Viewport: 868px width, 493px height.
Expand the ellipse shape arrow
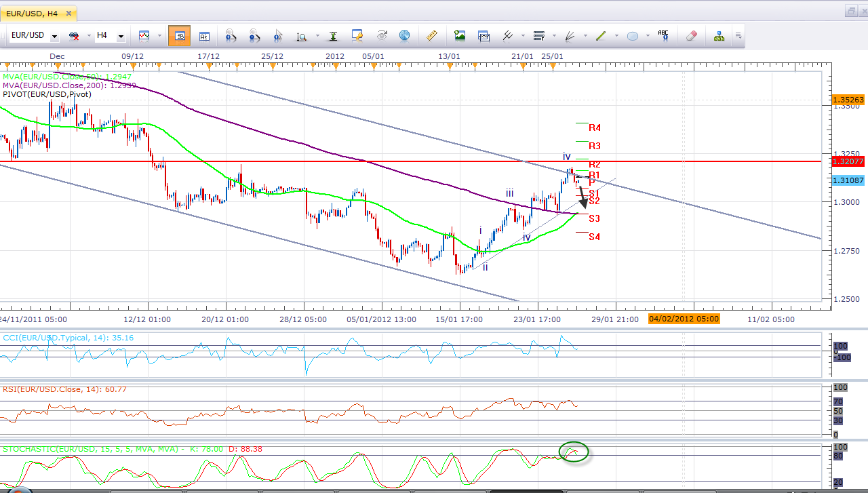pyautogui.click(x=648, y=36)
